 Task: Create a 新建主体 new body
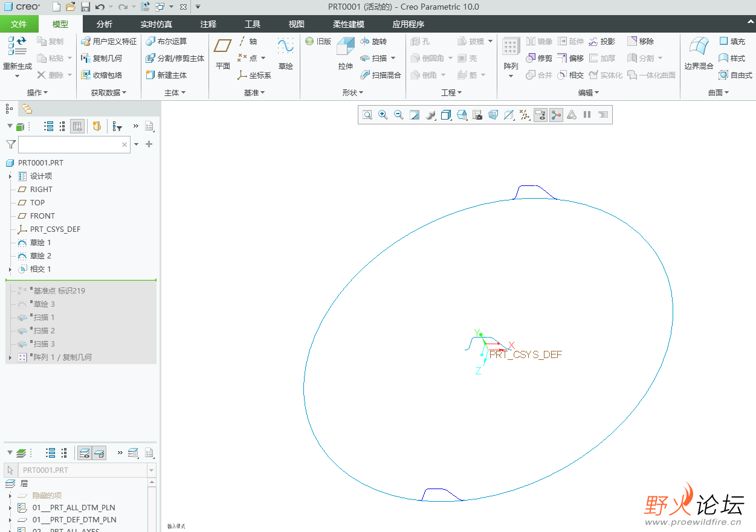pos(166,75)
